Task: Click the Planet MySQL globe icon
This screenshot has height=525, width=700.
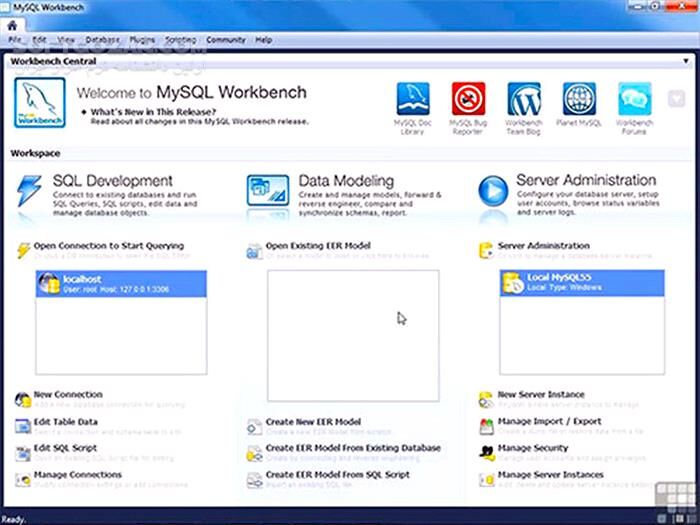Action: click(x=579, y=100)
